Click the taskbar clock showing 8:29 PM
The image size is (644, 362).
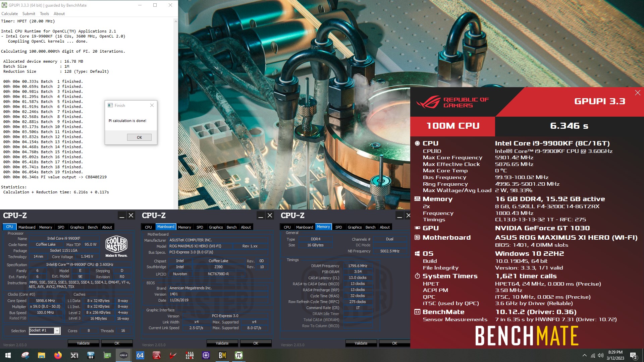pyautogui.click(x=615, y=355)
